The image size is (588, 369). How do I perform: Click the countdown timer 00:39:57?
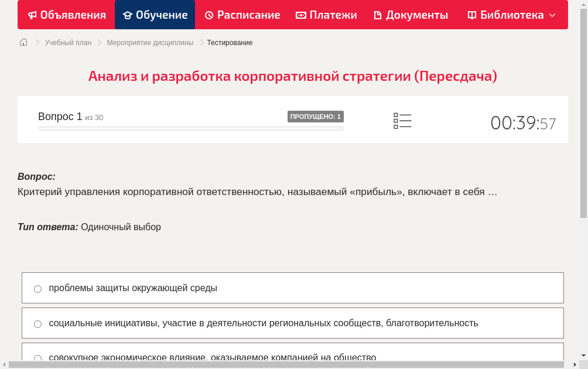click(x=523, y=123)
